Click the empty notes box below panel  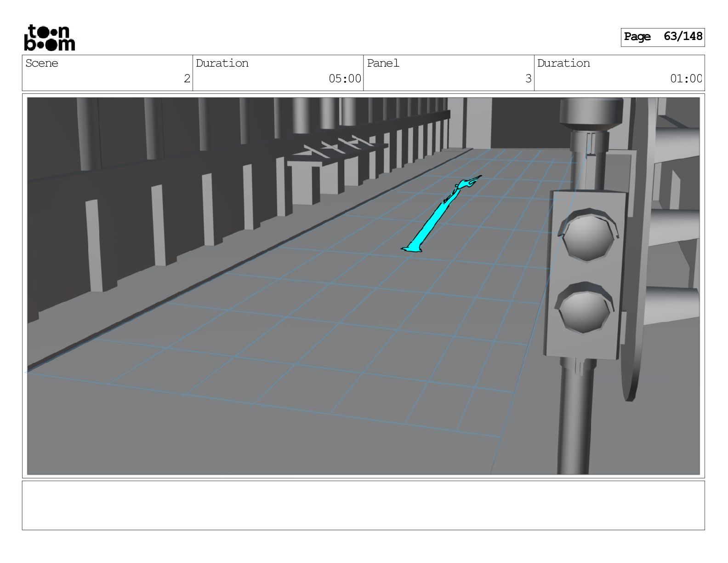coord(363,506)
